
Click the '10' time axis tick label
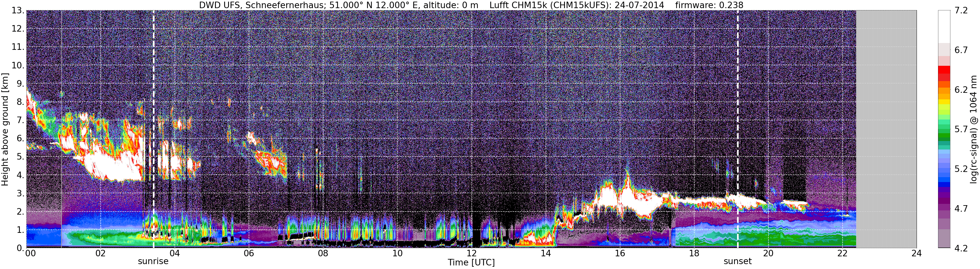397,254
